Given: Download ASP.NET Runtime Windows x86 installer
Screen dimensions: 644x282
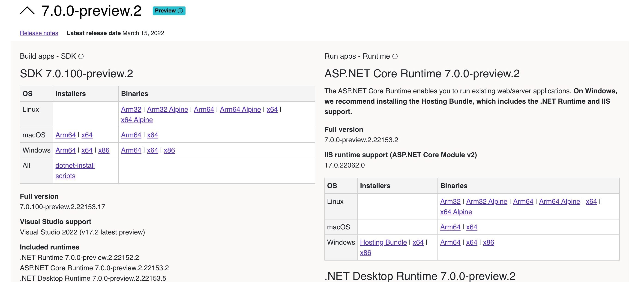Looking at the screenshot, I should 365,253.
